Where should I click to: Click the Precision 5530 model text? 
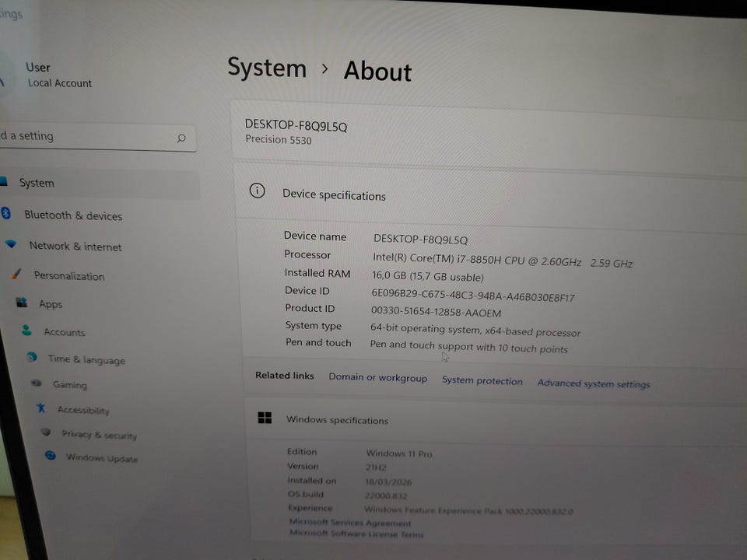point(279,139)
